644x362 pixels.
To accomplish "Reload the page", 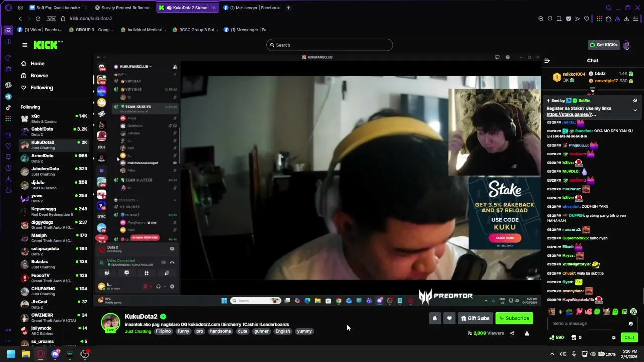I will coord(38,19).
